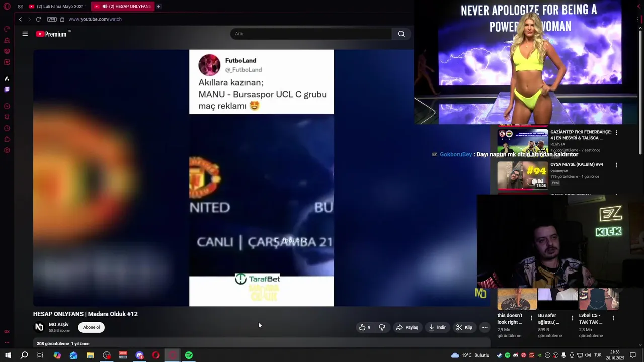Click the search magnifier button
The width and height of the screenshot is (644, 362).
click(x=401, y=34)
